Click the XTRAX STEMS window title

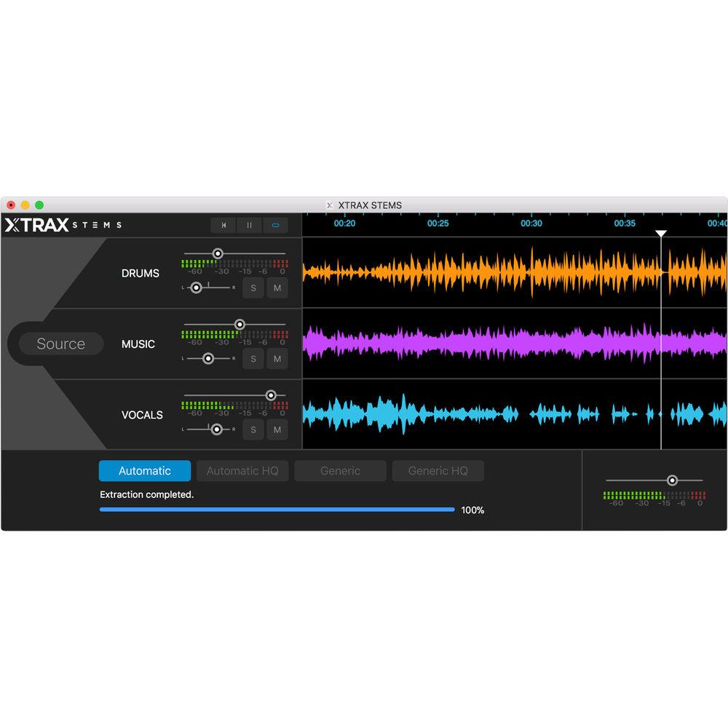pyautogui.click(x=371, y=205)
